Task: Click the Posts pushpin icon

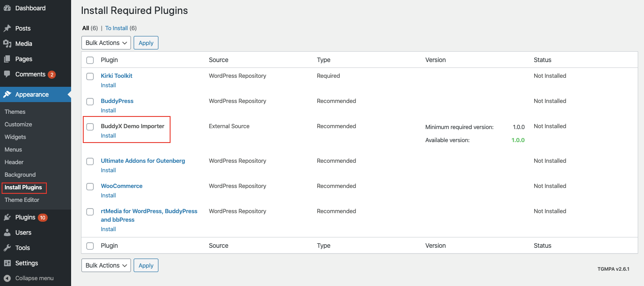Action: (7, 28)
